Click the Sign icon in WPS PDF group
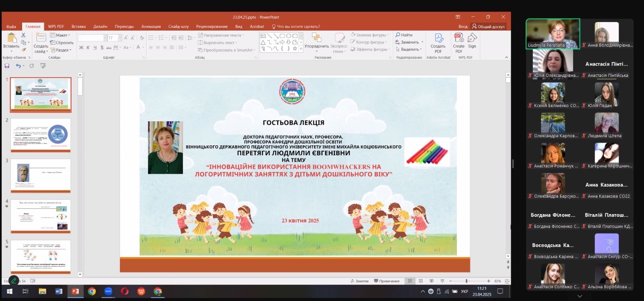The height and width of the screenshot is (301, 644). (472, 40)
